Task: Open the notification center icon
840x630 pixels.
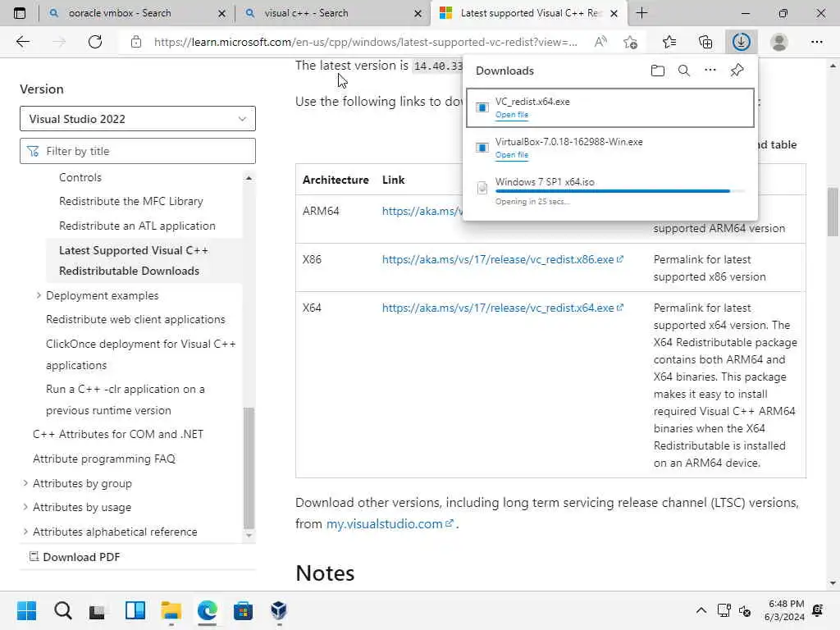Action: click(x=818, y=610)
